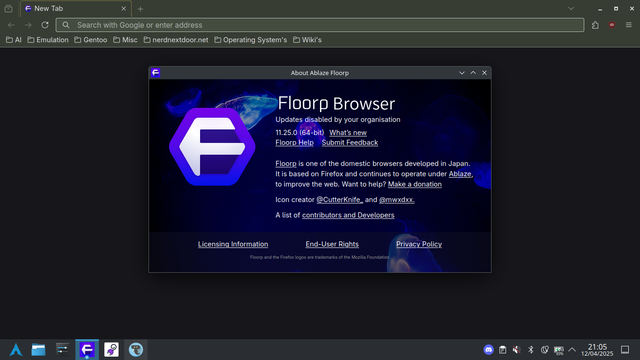Image resolution: width=640 pixels, height=360 pixels.
Task: Open the @mwxdxx link
Action: click(397, 200)
